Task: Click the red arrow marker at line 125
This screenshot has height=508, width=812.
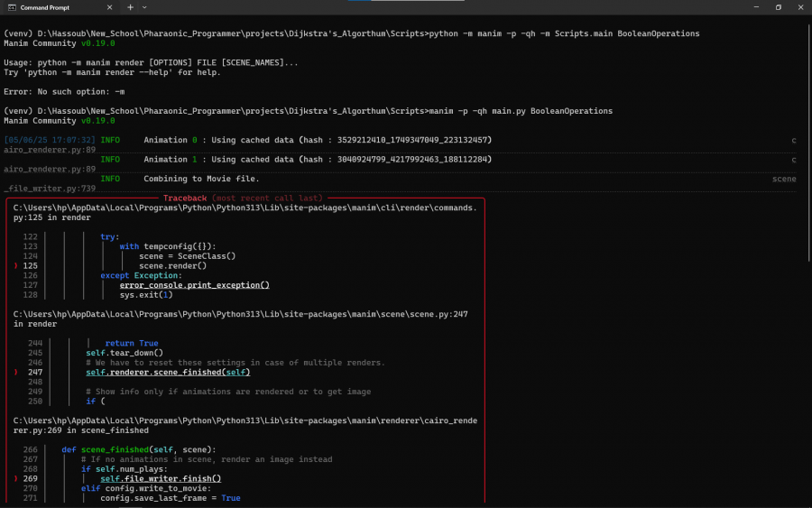Action: click(x=16, y=266)
